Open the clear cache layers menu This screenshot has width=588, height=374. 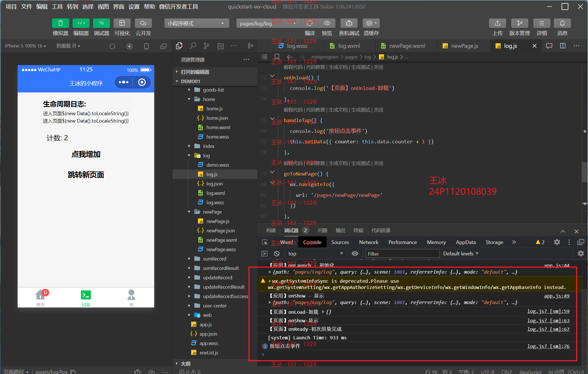371,23
